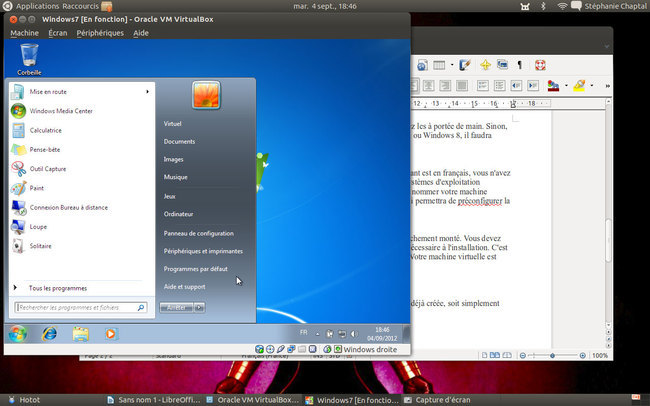Viewport: 650px width, 406px height.
Task: Open the Corbeille recycle bin icon
Action: point(29,59)
